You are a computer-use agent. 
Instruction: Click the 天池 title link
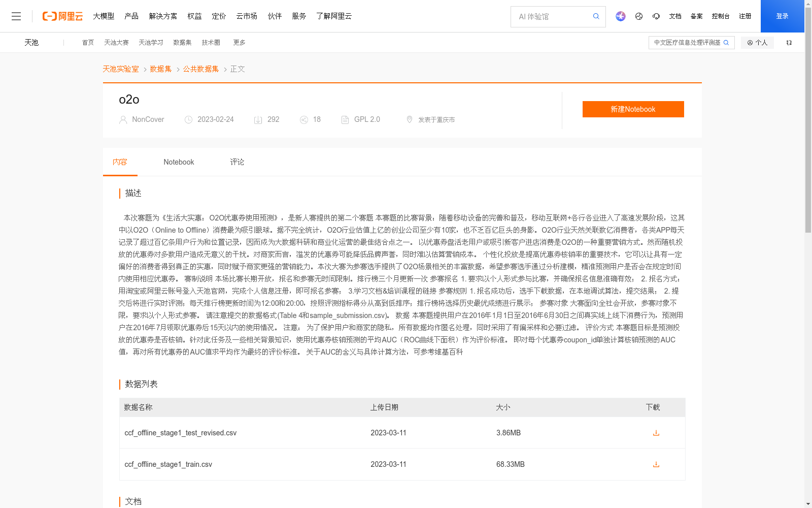[x=31, y=43]
